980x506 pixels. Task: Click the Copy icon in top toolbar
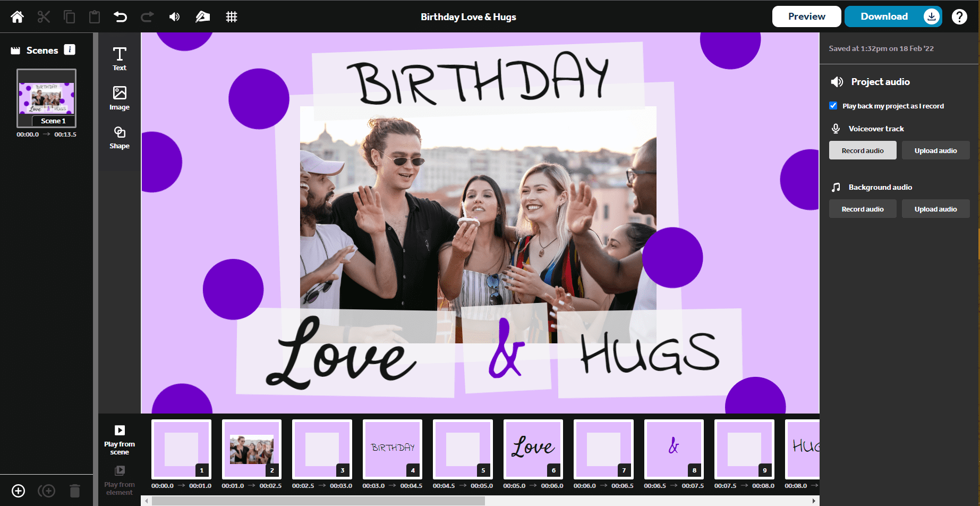point(69,17)
